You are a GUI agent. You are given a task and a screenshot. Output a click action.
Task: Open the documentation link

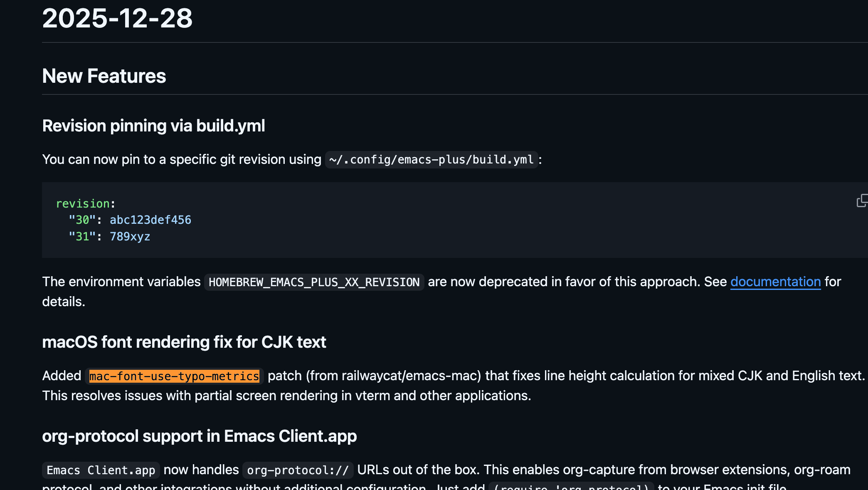(775, 282)
